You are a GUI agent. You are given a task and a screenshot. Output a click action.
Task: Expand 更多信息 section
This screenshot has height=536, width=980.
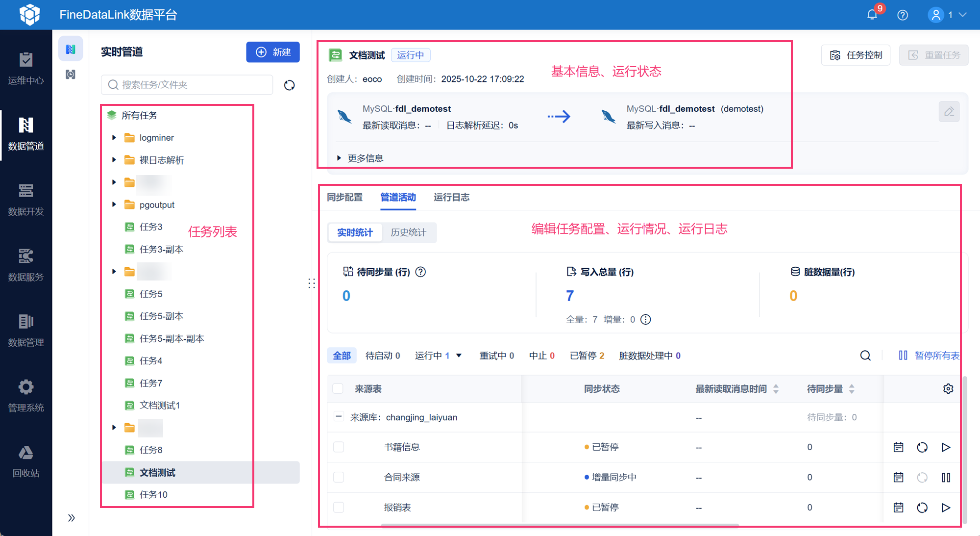(360, 158)
